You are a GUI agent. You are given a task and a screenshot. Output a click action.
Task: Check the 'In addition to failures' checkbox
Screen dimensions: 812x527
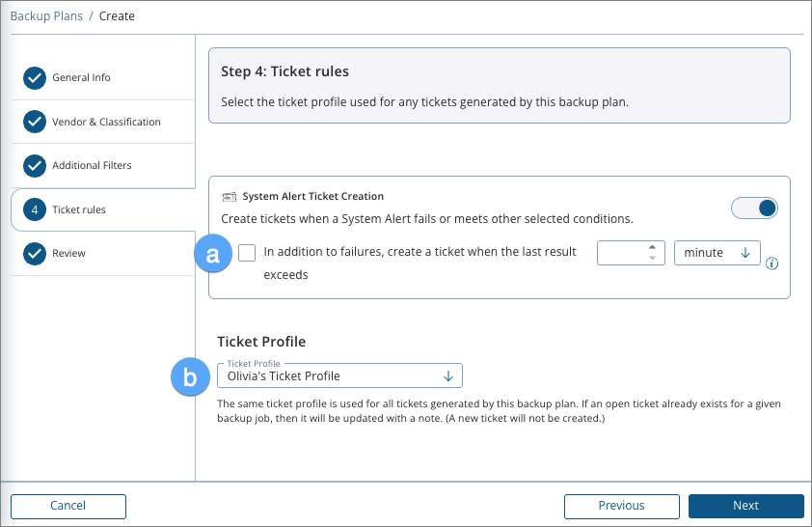(248, 253)
